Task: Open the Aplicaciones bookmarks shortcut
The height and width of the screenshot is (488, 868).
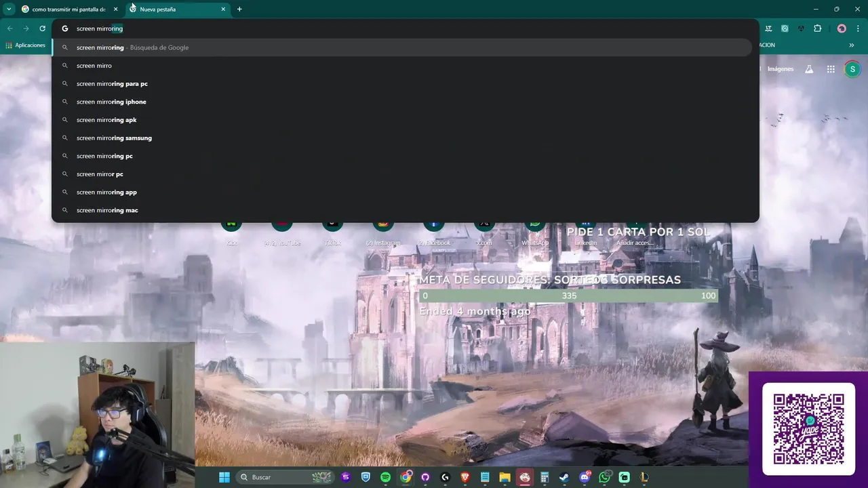Action: pos(25,45)
